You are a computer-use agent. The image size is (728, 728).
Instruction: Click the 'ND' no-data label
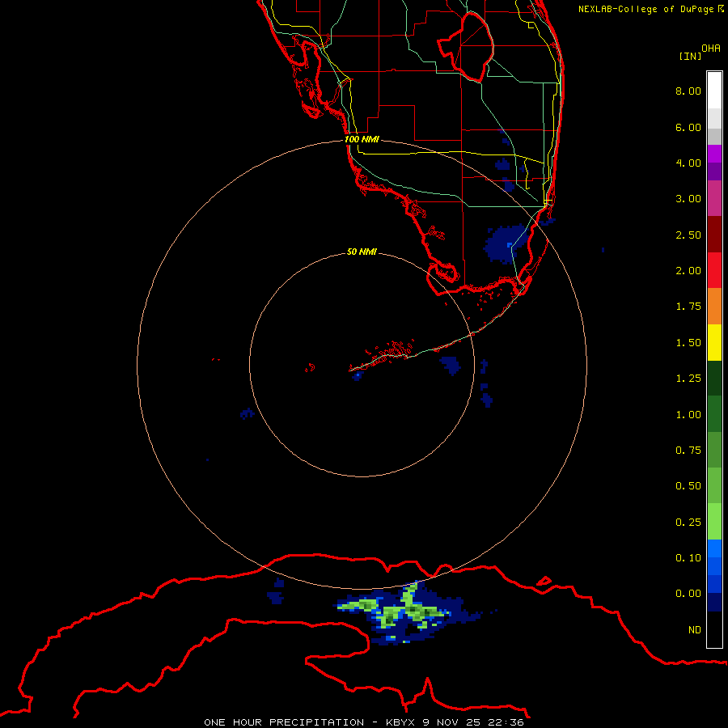pos(695,630)
